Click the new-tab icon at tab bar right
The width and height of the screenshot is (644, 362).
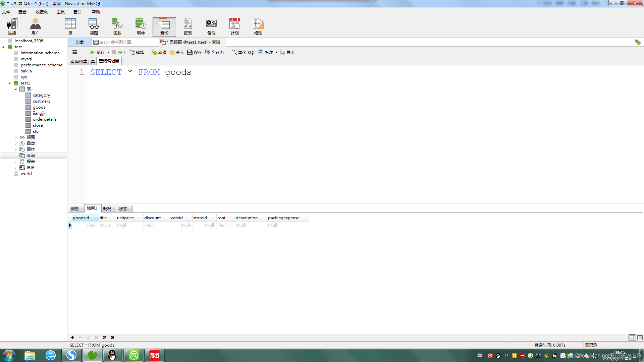[x=638, y=42]
